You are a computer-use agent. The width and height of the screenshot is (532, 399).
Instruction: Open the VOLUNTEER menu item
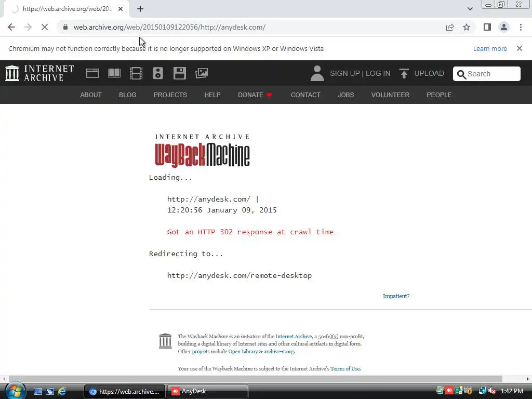(x=390, y=95)
